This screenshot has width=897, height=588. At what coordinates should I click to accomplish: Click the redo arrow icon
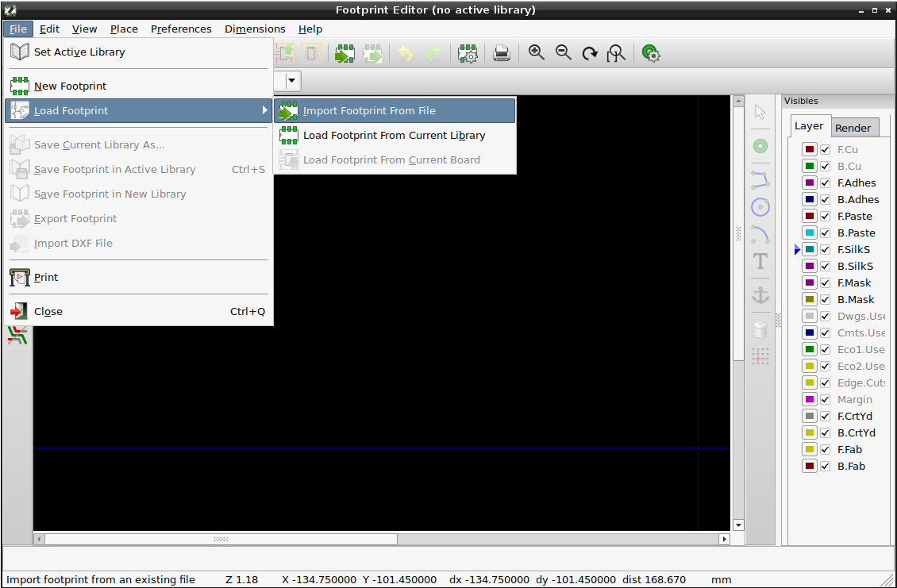pyautogui.click(x=434, y=54)
